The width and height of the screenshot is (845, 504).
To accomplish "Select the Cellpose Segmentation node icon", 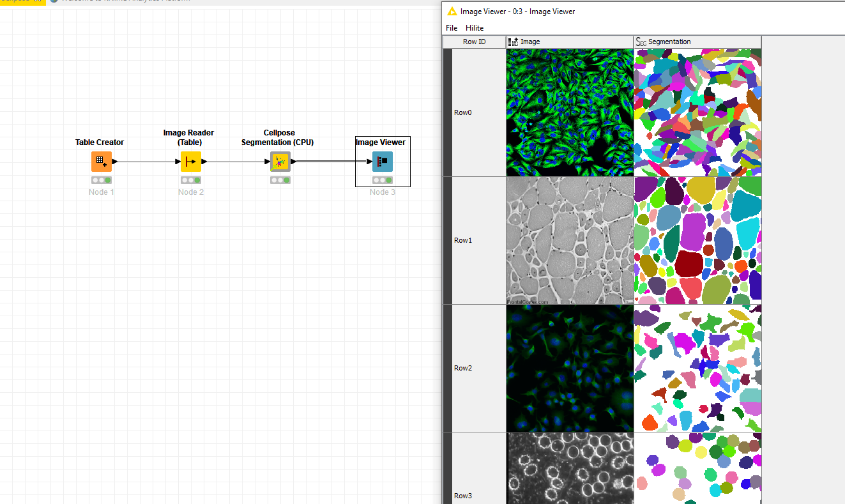I will (280, 162).
